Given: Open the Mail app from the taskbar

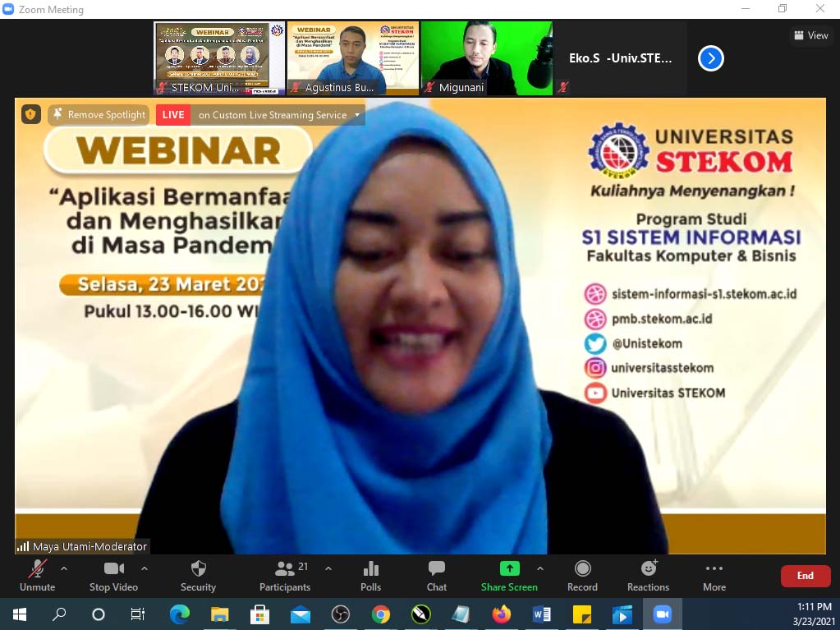Looking at the screenshot, I should [300, 614].
